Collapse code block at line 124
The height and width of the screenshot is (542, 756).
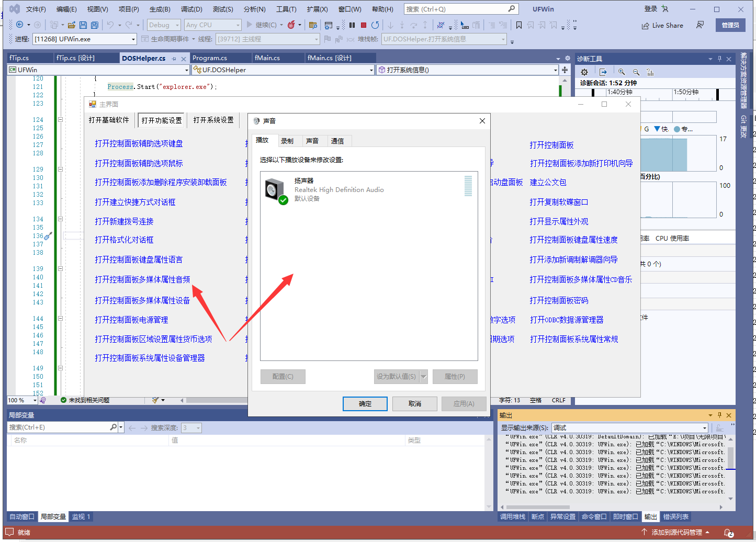point(60,120)
